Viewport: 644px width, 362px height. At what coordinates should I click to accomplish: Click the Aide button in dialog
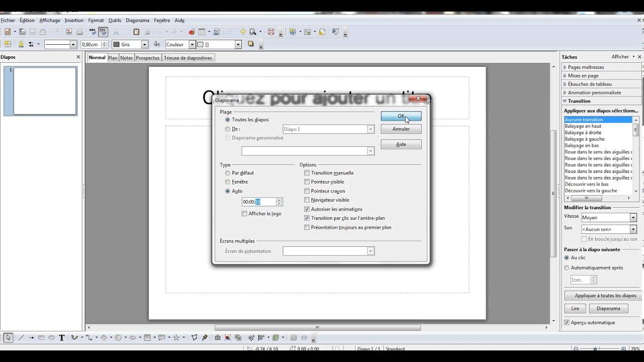click(401, 144)
